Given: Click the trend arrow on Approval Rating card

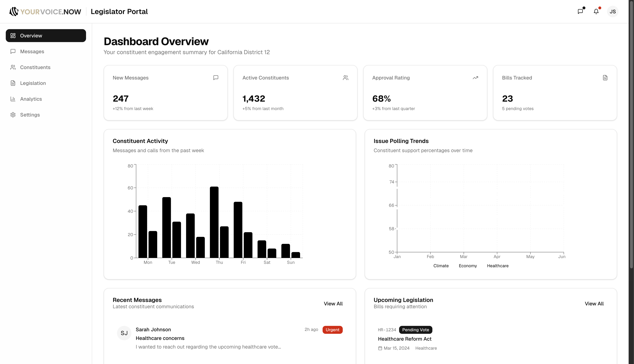Looking at the screenshot, I should (475, 78).
